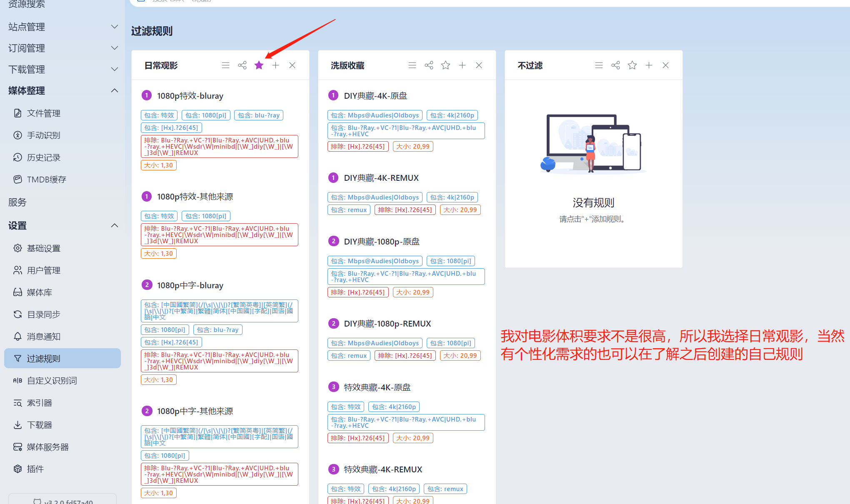Screen dimensions: 850x504
Task: Open 目录同步 in the sidebar
Action: pos(62,314)
